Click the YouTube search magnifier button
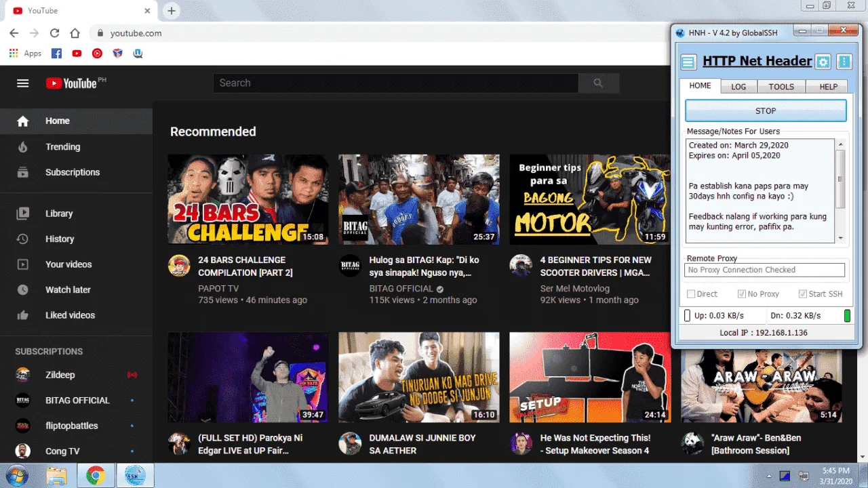 point(598,83)
